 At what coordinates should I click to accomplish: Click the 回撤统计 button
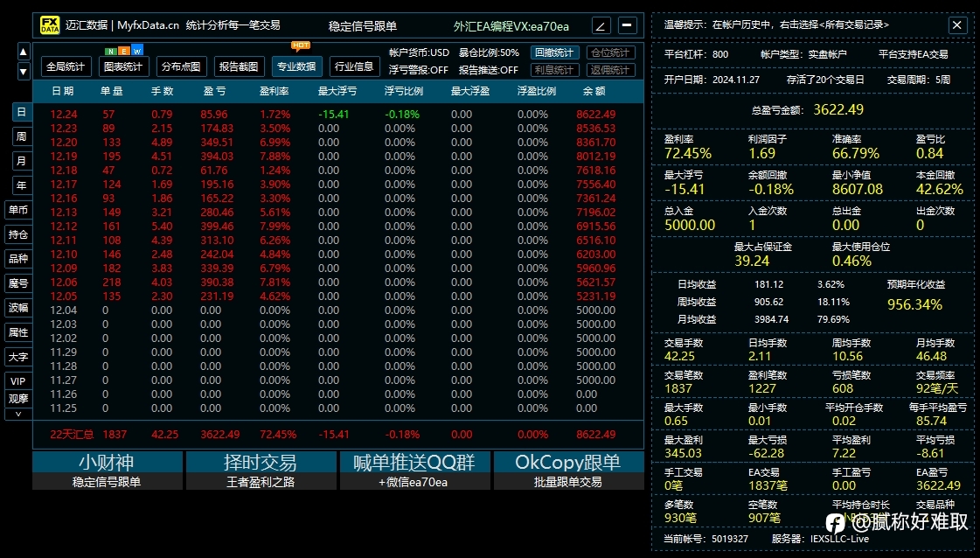(x=555, y=52)
